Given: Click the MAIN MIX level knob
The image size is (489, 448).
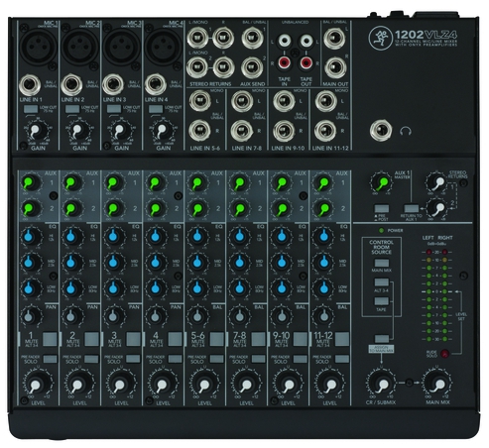Looking at the screenshot, I should pos(437,383).
